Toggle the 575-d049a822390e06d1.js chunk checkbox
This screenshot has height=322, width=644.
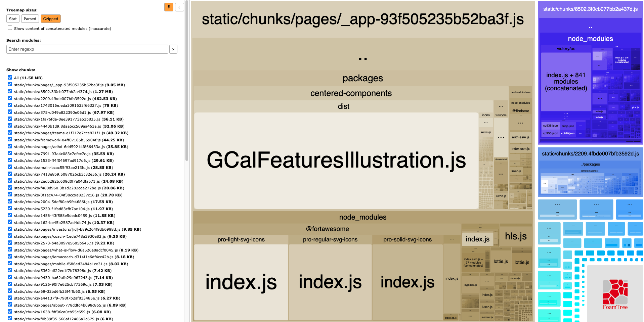(10, 112)
